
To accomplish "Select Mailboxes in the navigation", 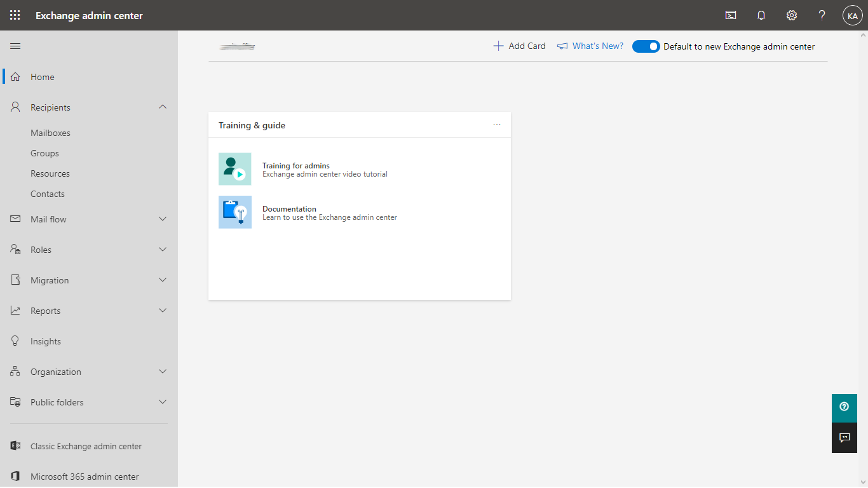I will click(x=50, y=133).
